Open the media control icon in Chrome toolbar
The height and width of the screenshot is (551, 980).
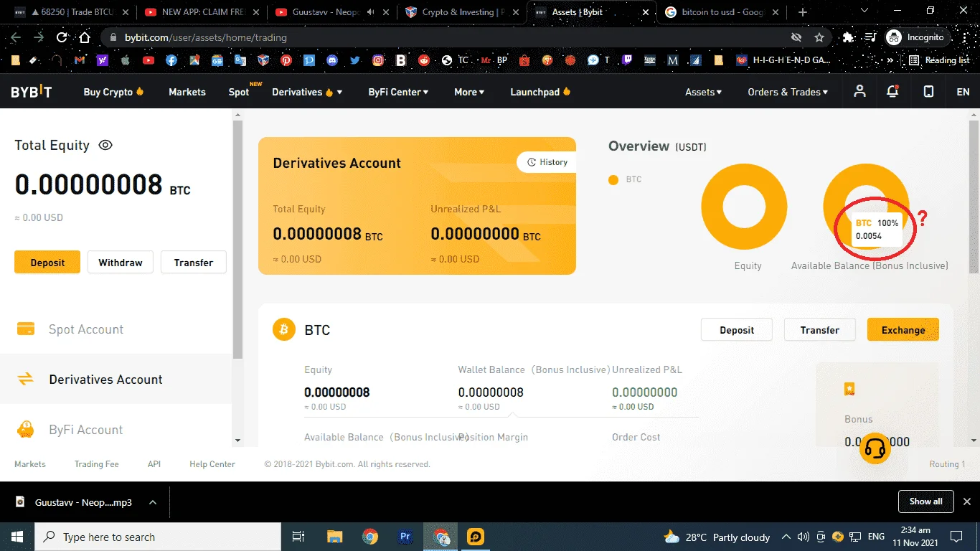(870, 37)
